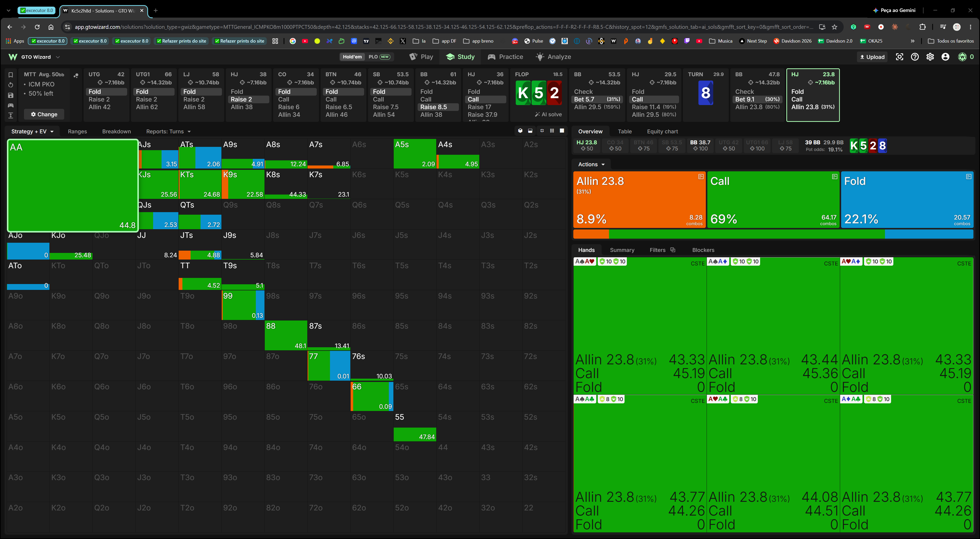Click the expand icon on Call action card

[x=835, y=177]
